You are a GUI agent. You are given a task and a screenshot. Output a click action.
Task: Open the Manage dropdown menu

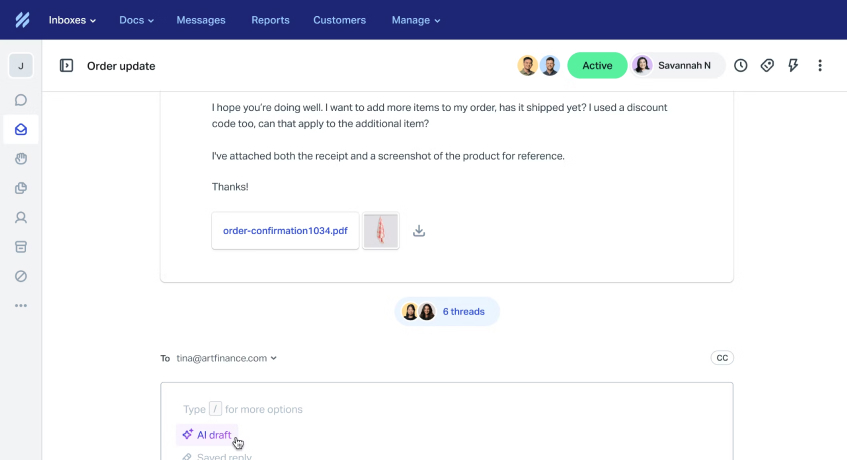[x=415, y=20]
